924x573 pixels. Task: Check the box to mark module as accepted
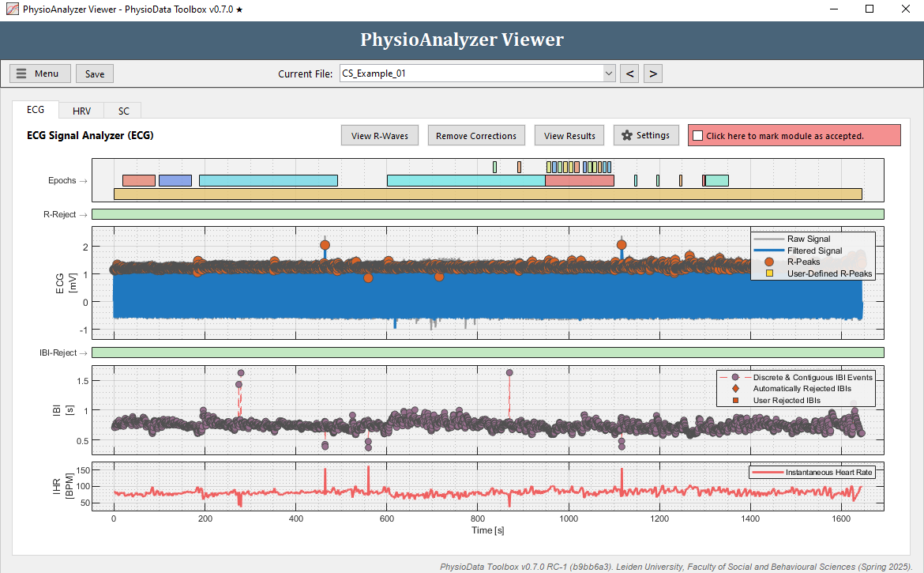[697, 135]
